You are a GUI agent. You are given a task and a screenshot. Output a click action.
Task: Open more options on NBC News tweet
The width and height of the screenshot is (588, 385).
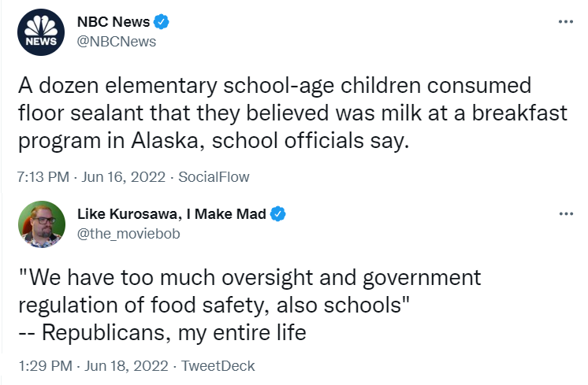pos(565,21)
